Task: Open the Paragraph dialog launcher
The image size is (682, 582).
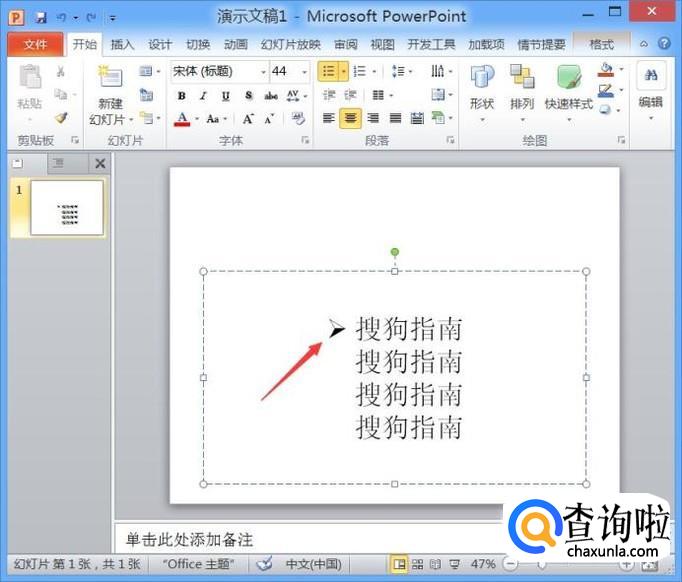Action: 450,140
